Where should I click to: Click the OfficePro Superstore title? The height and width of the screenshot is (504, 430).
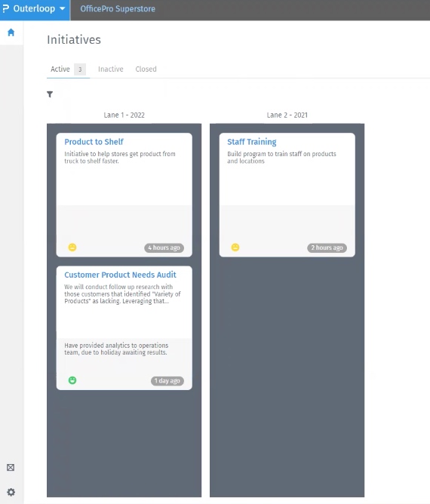(118, 9)
